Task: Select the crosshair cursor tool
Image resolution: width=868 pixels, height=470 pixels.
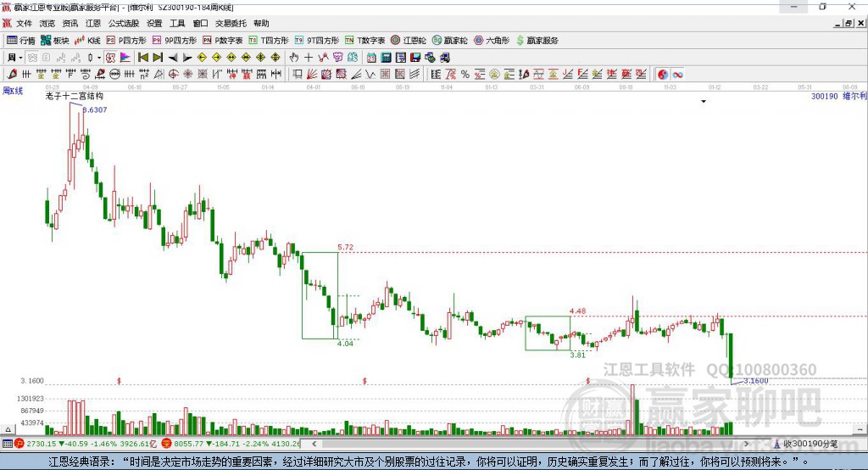Action: click(x=309, y=57)
